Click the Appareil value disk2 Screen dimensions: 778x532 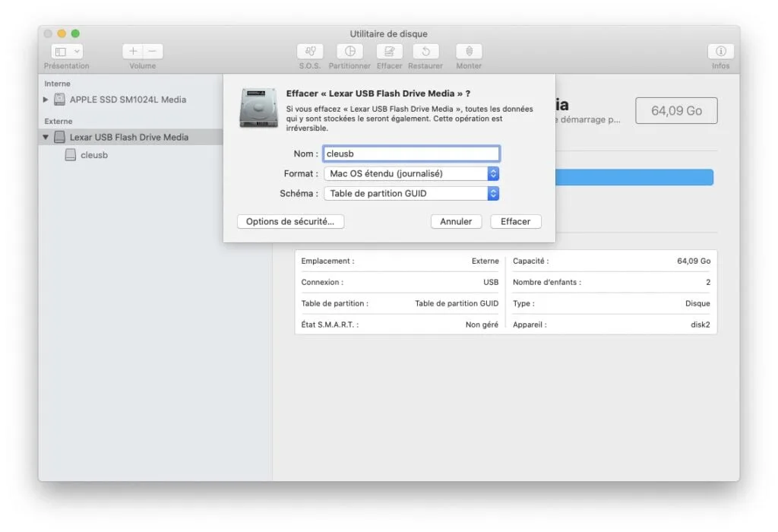[x=700, y=325]
